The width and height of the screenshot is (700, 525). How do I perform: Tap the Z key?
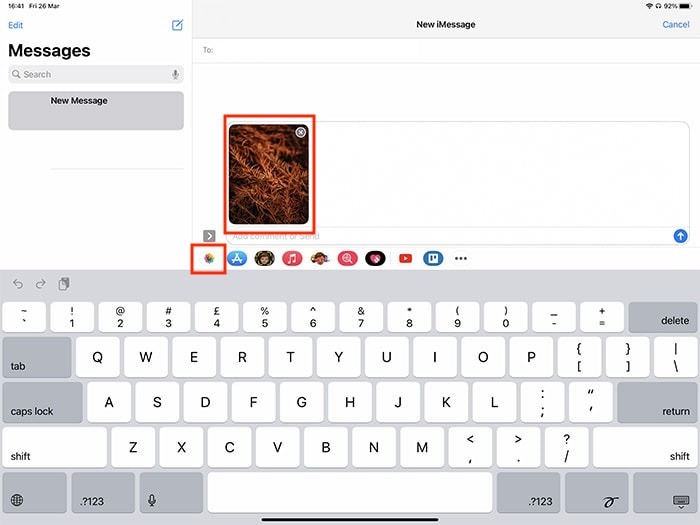pyautogui.click(x=133, y=447)
